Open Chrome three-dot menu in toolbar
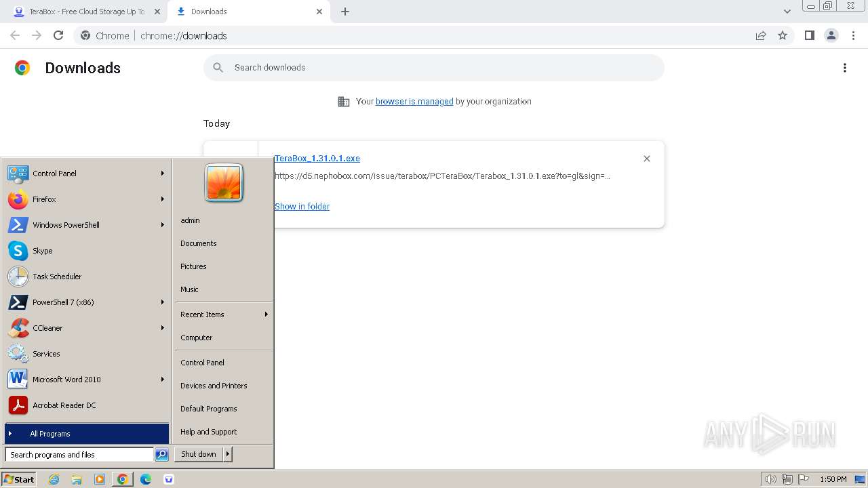The width and height of the screenshot is (868, 488). 854,35
